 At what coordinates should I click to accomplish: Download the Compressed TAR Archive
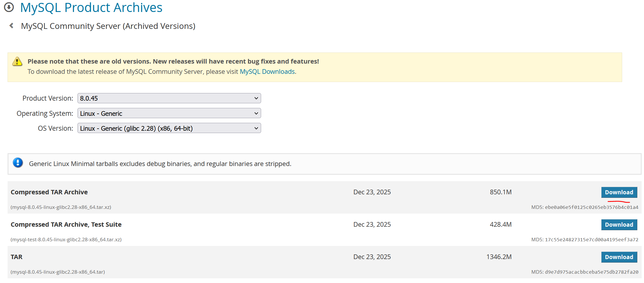click(x=619, y=192)
